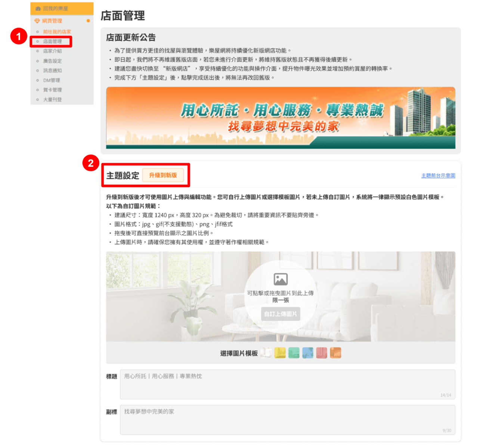
Task: Click the 標題 title text field
Action: pyautogui.click(x=288, y=385)
